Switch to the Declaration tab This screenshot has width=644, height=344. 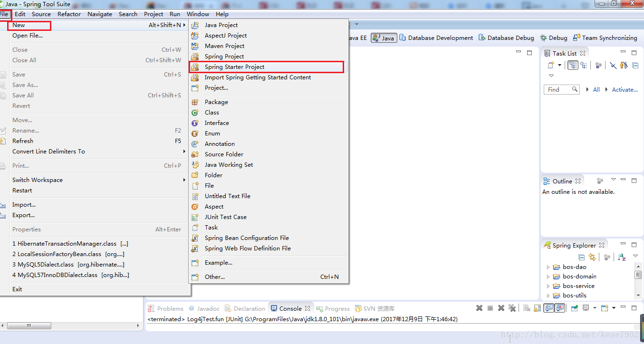pos(245,308)
